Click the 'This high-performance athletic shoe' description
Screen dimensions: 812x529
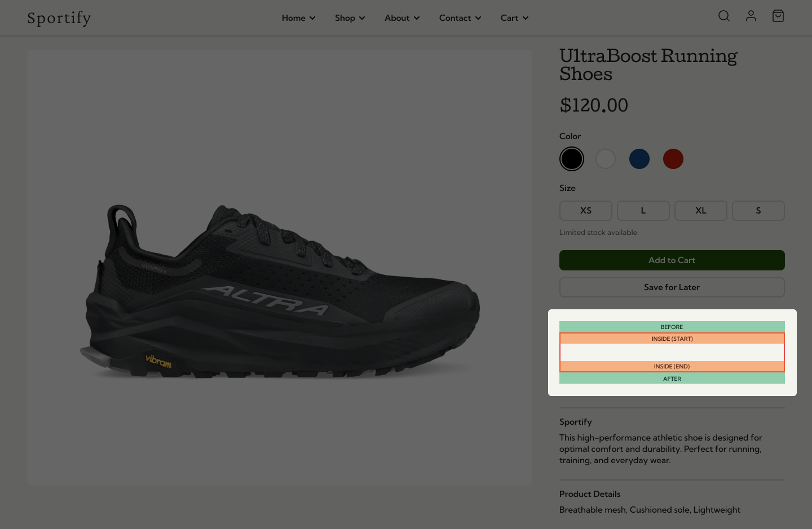pyautogui.click(x=661, y=449)
